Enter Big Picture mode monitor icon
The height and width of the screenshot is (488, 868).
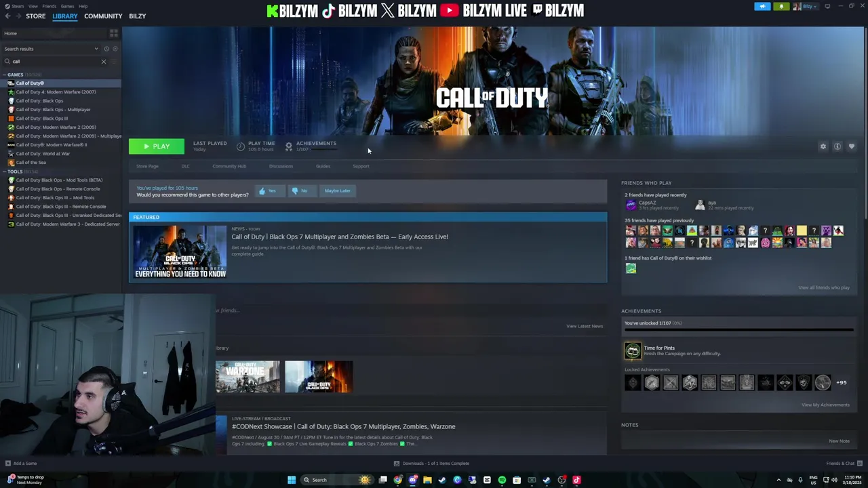pyautogui.click(x=827, y=7)
